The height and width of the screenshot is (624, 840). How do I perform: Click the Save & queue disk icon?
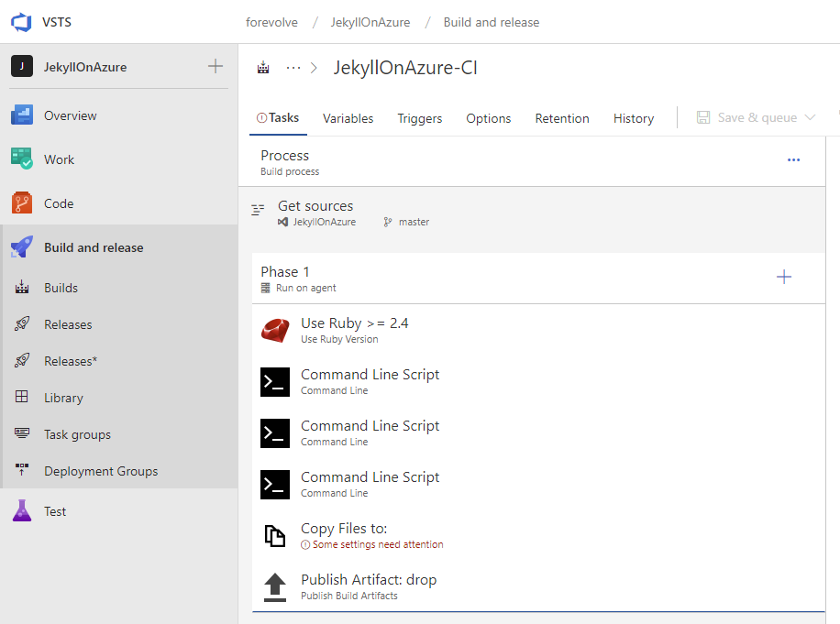pyautogui.click(x=703, y=117)
